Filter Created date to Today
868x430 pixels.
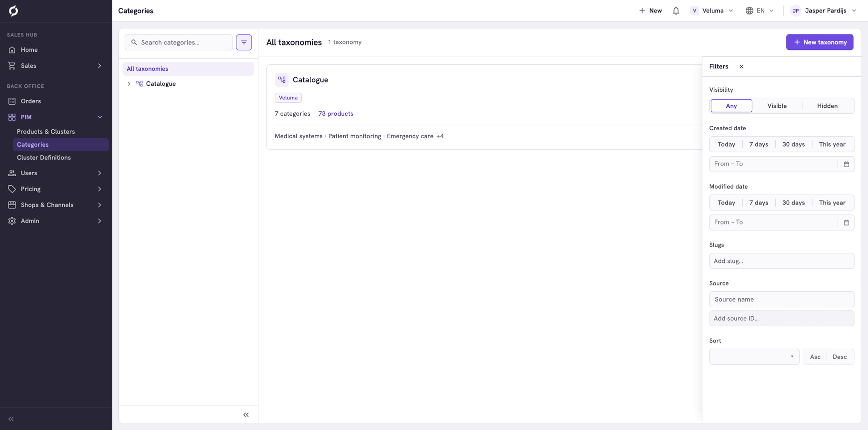pos(726,144)
